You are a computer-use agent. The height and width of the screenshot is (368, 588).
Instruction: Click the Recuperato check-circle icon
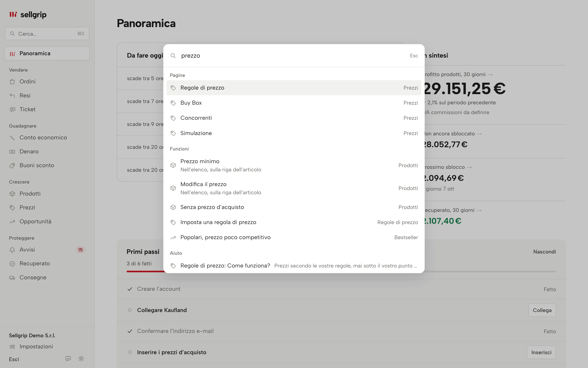pyautogui.click(x=12, y=264)
